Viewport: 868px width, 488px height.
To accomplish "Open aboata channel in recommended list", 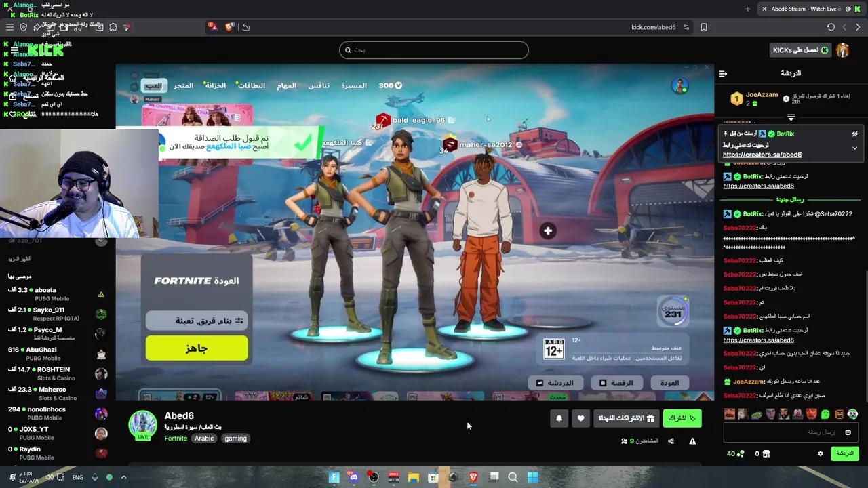I will coord(54,293).
